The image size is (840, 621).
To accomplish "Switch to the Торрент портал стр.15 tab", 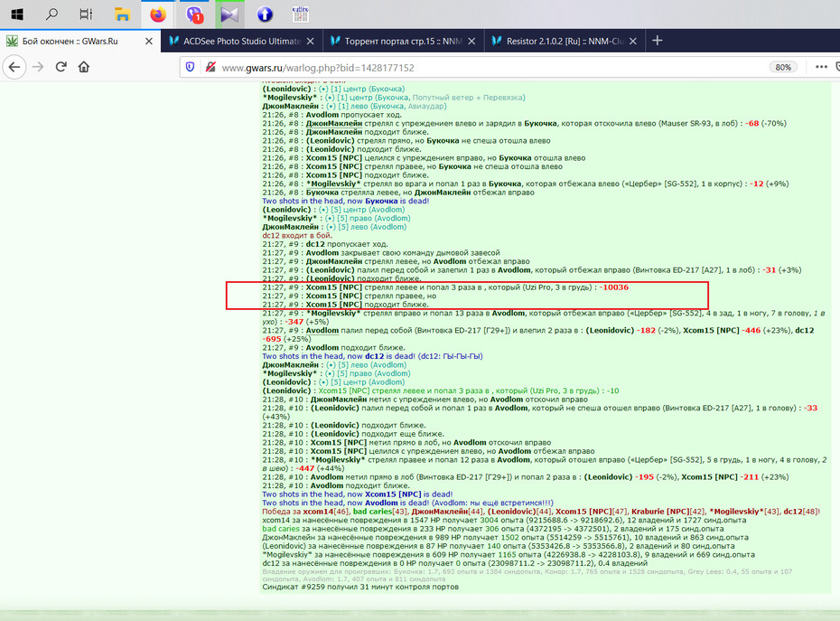I will [404, 41].
